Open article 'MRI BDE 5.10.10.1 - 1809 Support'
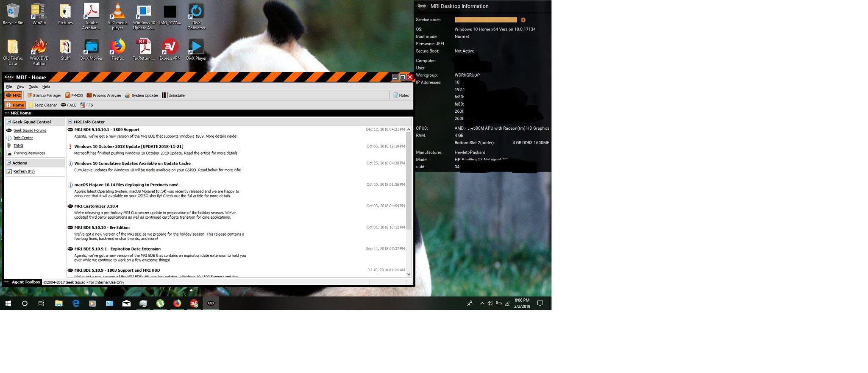868x373 pixels. coord(107,130)
